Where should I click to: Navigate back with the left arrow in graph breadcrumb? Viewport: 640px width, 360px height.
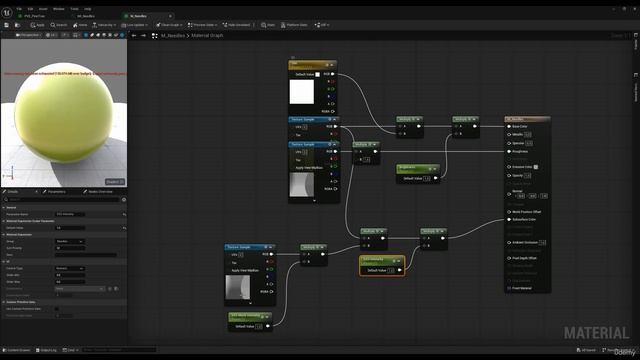(x=134, y=36)
